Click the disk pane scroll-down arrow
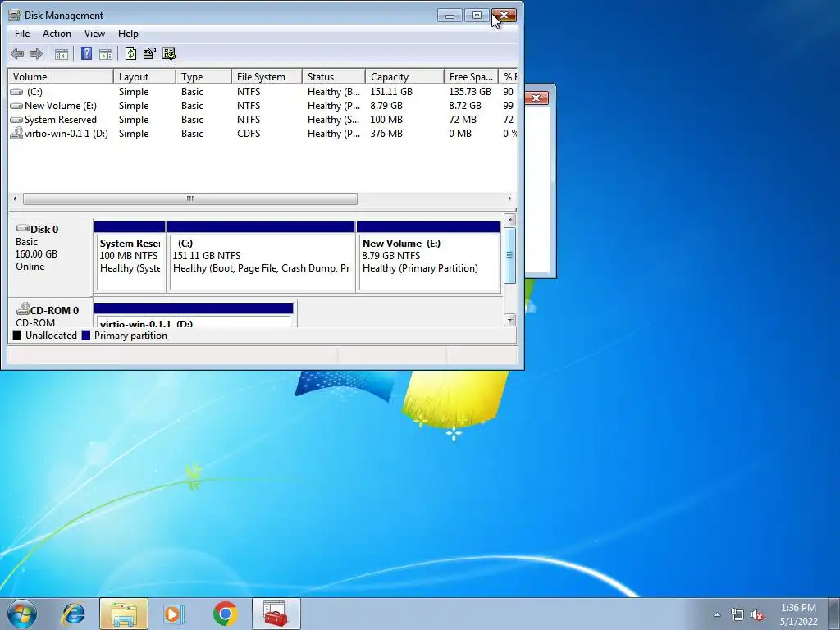The height and width of the screenshot is (630, 840). [509, 320]
